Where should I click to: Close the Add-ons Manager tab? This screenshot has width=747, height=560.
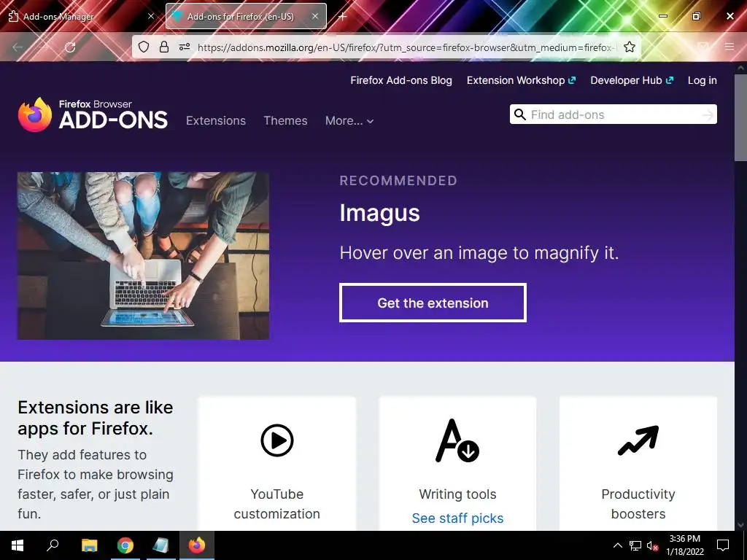pyautogui.click(x=151, y=16)
